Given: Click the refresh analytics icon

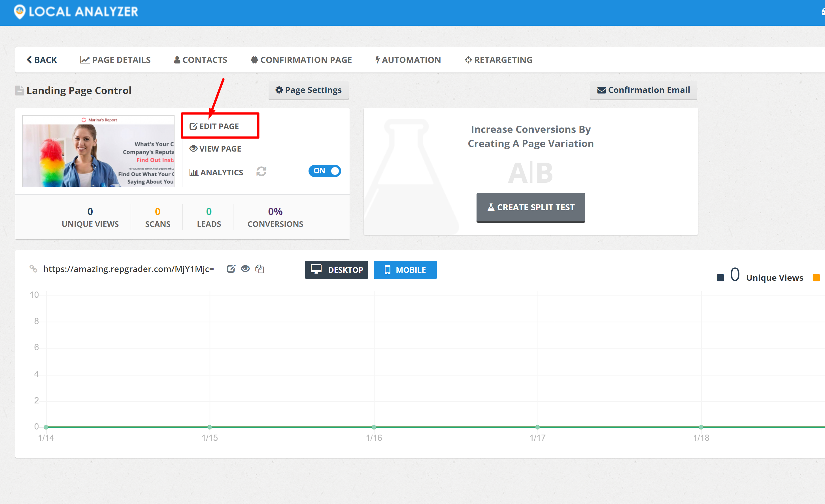Looking at the screenshot, I should (x=261, y=171).
